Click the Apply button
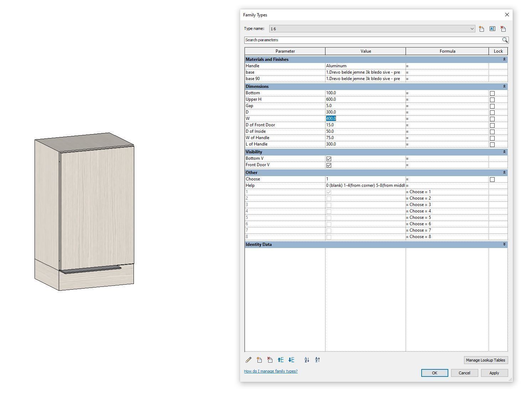Viewport: 532px width, 395px height. pyautogui.click(x=494, y=373)
